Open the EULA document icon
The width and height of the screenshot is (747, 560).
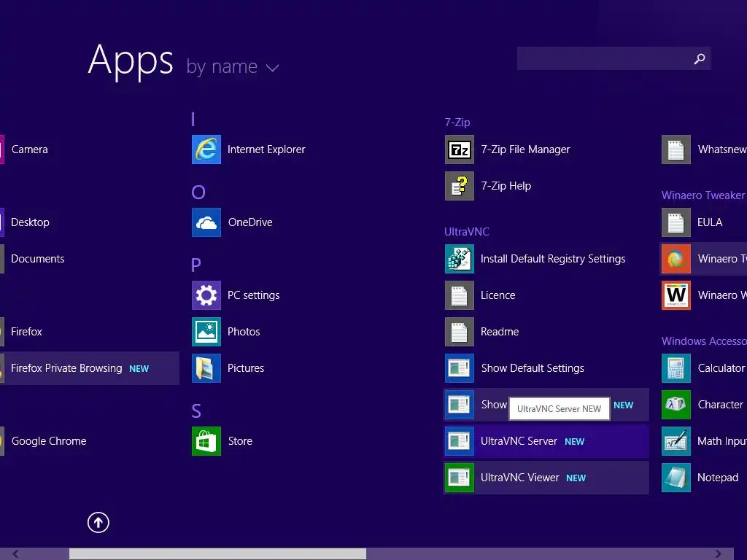[x=676, y=222]
